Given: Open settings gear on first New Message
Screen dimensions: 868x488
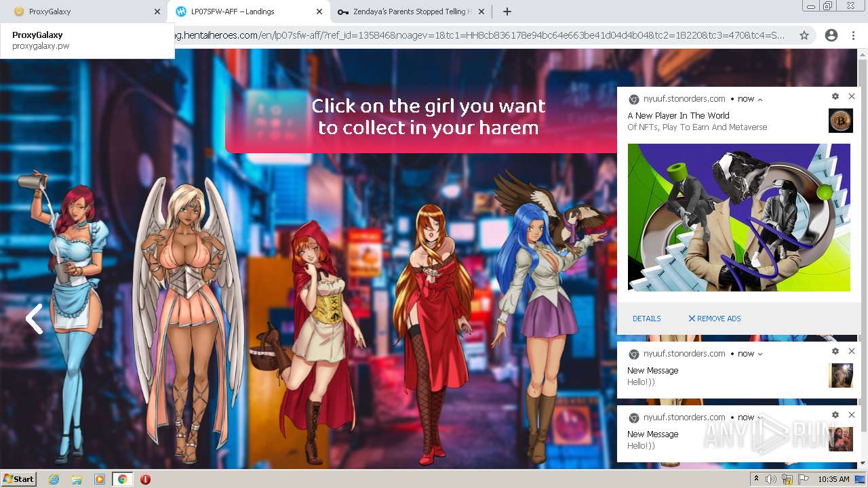Looking at the screenshot, I should click(835, 351).
